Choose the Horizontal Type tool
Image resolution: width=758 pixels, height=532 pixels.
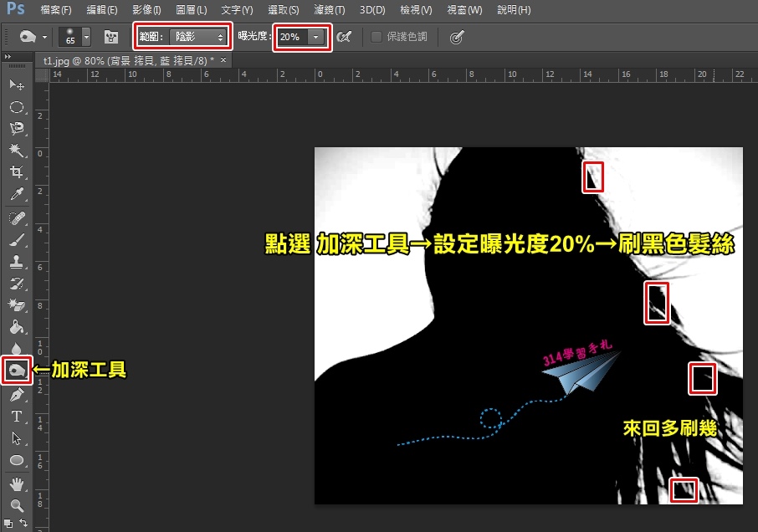[x=17, y=416]
